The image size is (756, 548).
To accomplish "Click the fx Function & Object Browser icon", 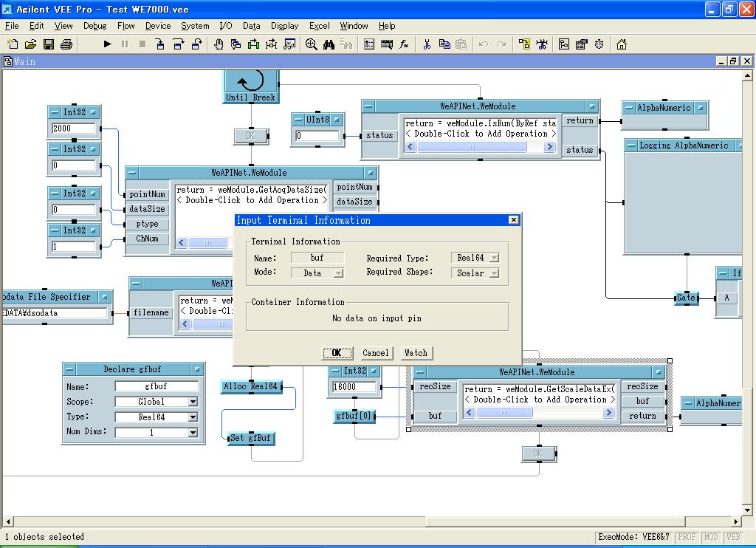I will pyautogui.click(x=404, y=44).
